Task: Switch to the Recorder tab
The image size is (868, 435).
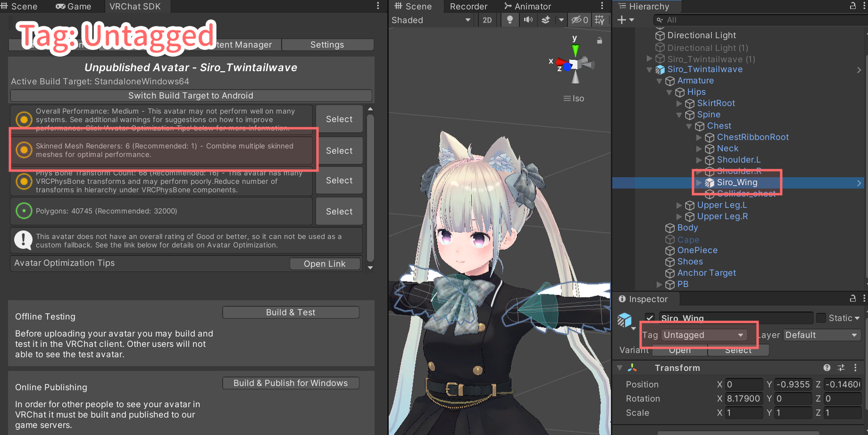Action: coord(468,7)
